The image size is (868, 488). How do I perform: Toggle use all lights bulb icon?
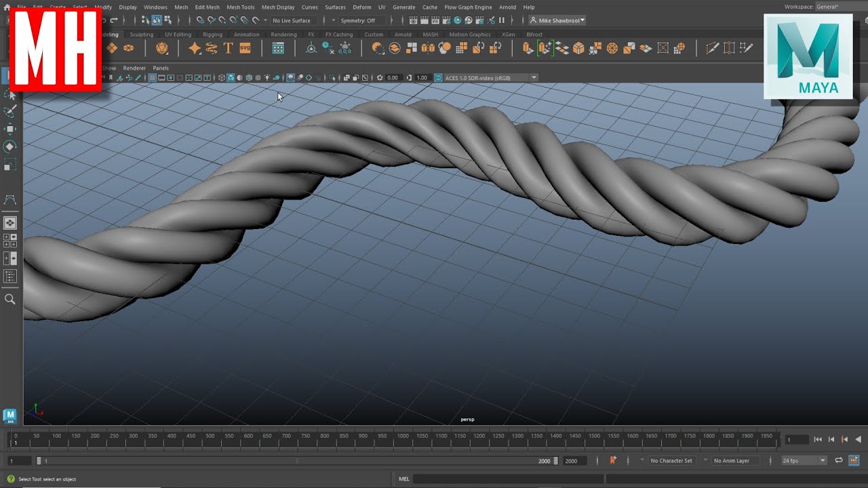coord(267,77)
